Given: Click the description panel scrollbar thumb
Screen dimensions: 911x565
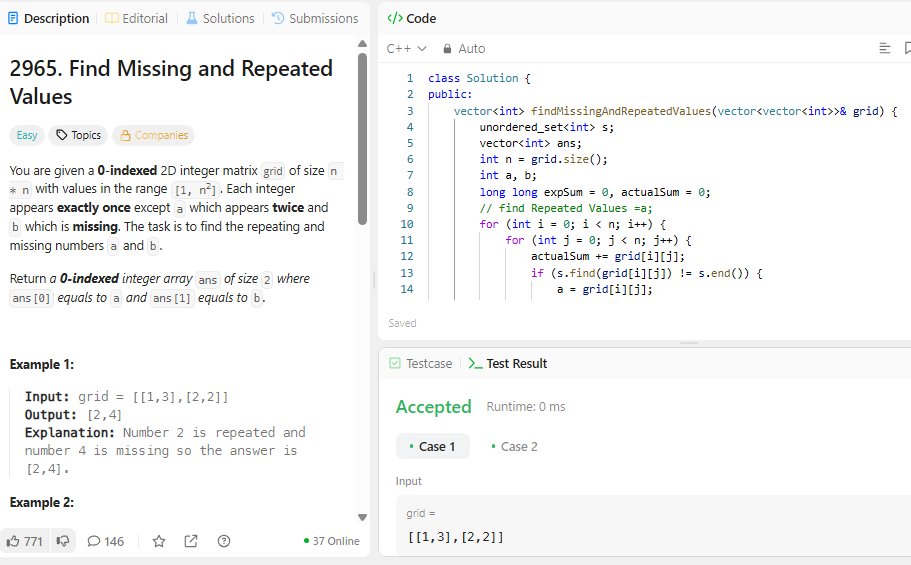Looking at the screenshot, I should (363, 138).
